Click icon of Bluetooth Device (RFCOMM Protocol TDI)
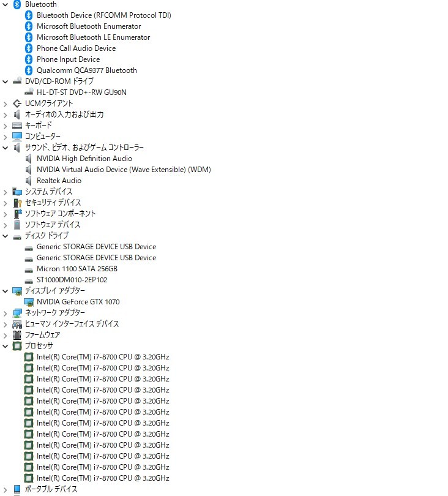The height and width of the screenshot is (496, 448). click(x=29, y=15)
